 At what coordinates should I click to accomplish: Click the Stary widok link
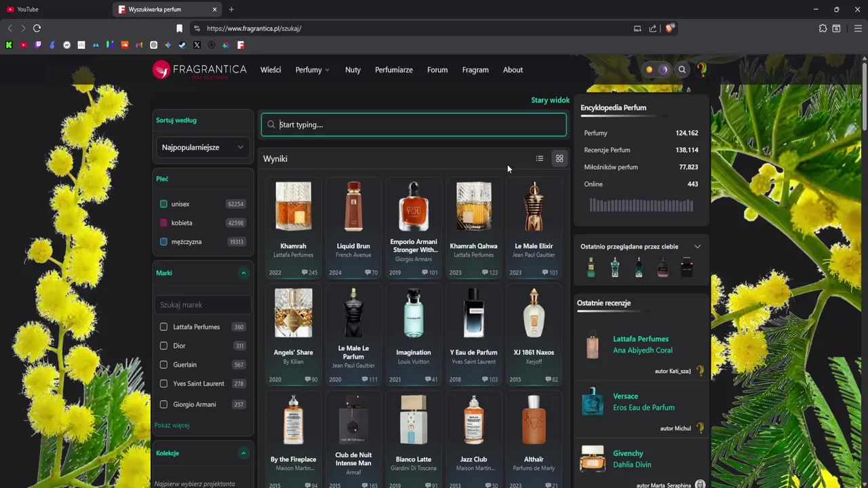[550, 100]
